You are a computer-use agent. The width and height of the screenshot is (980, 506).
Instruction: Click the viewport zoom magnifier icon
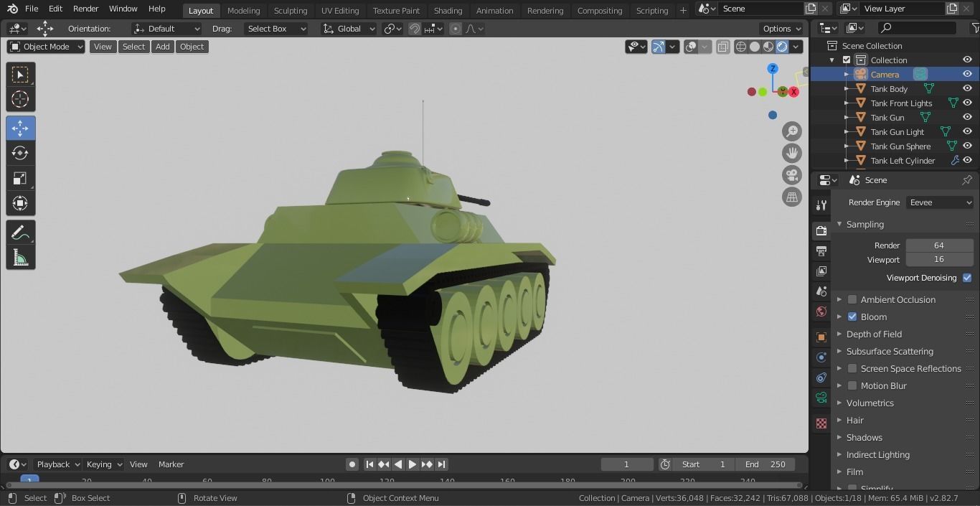tap(792, 131)
